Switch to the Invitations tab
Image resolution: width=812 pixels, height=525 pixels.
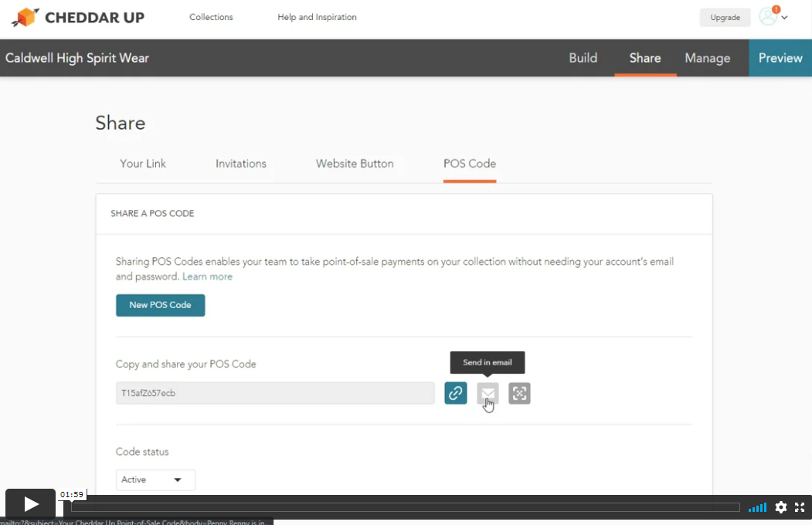click(241, 164)
